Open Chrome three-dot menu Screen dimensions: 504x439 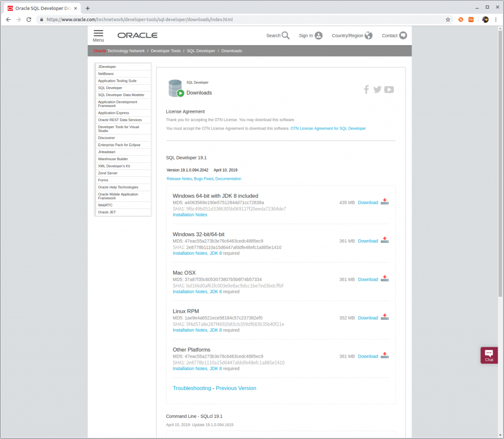click(x=496, y=20)
